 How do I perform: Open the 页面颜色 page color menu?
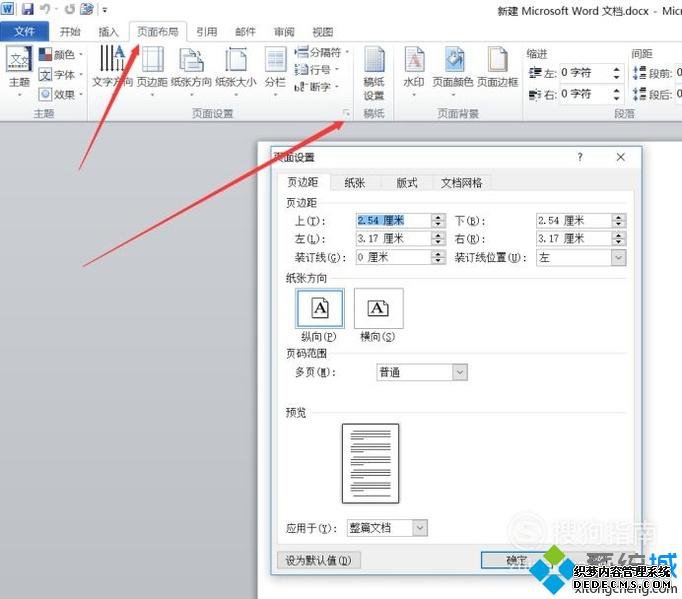point(453,70)
